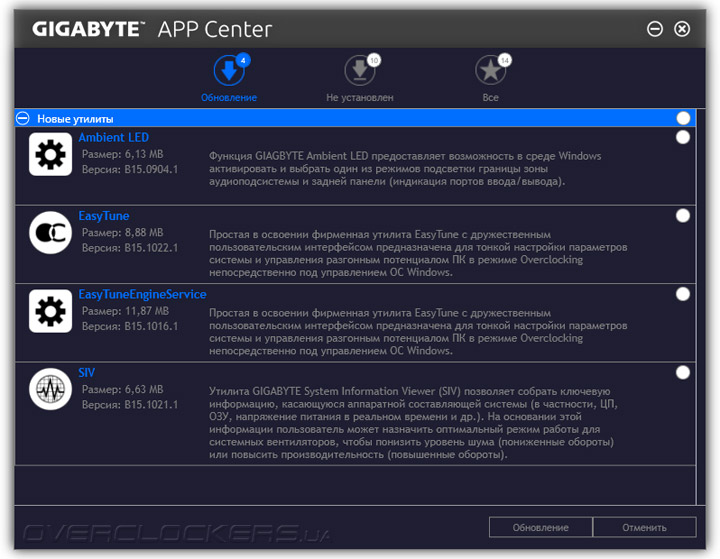Open the SIV title link
The image size is (720, 559).
pyautogui.click(x=87, y=373)
